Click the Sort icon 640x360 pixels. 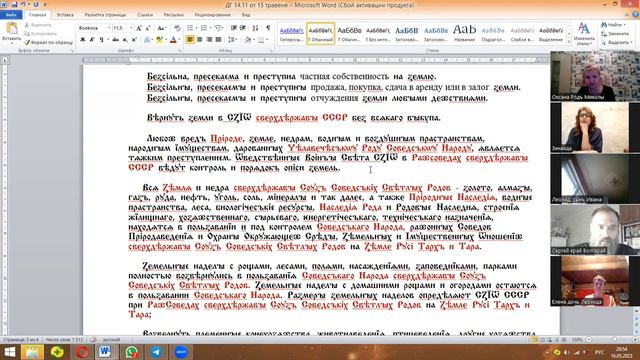click(x=255, y=28)
